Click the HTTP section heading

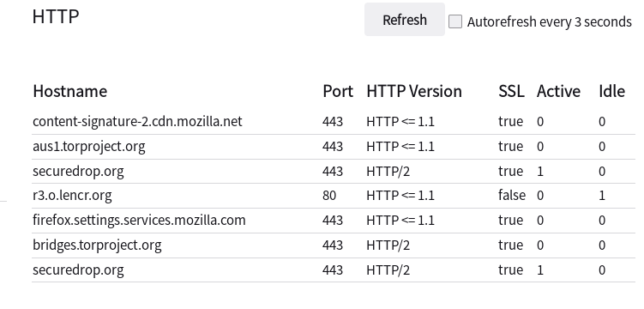click(x=56, y=17)
